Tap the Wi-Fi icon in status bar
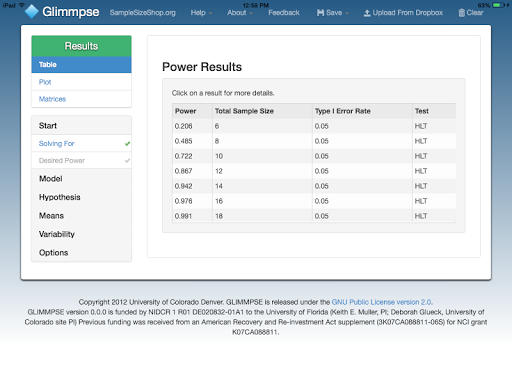 coord(22,5)
